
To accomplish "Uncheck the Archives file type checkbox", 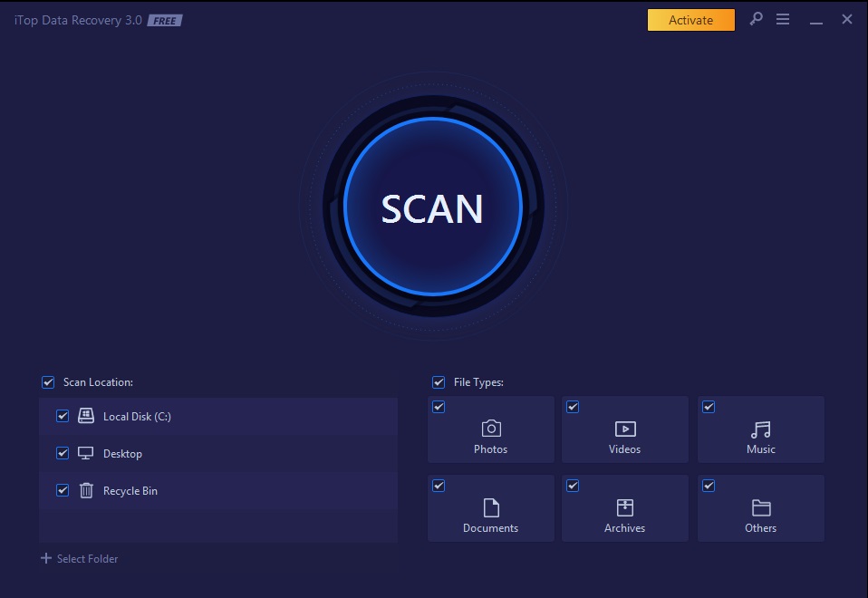I will click(573, 486).
